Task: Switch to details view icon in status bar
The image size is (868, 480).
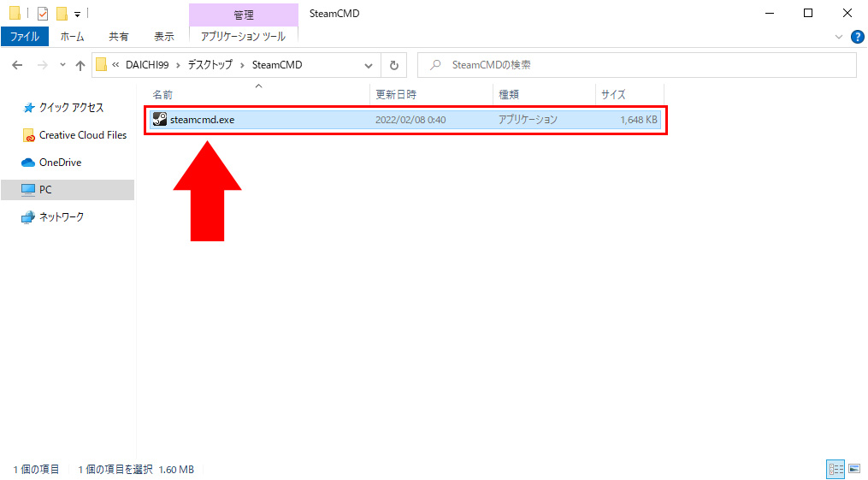Action: tap(836, 469)
